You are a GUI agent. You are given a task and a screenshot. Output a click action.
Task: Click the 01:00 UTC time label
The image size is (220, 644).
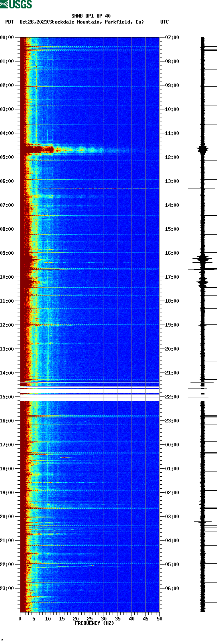(x=172, y=469)
